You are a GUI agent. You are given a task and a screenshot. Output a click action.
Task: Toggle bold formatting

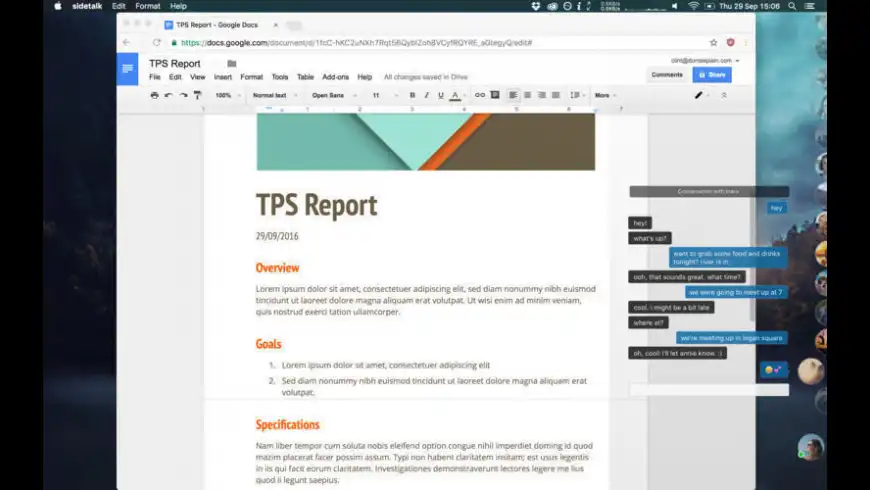click(x=412, y=95)
